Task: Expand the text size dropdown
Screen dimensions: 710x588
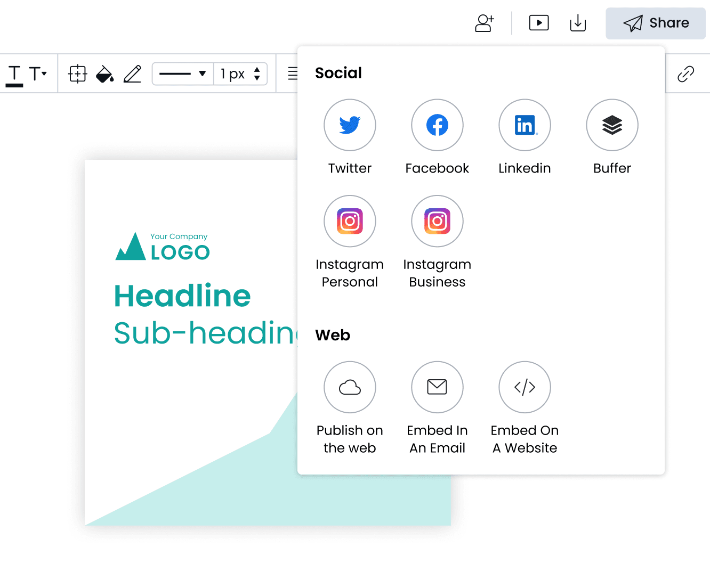Action: tap(38, 73)
